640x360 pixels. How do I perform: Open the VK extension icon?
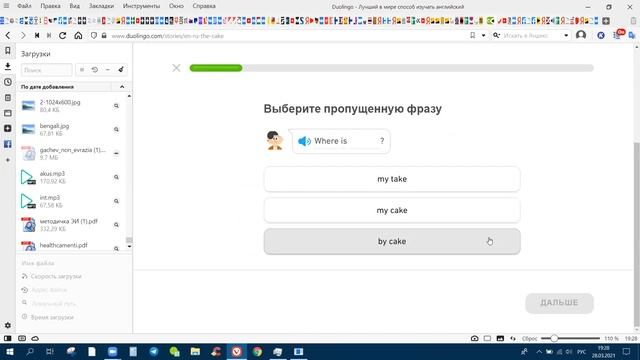(601, 36)
